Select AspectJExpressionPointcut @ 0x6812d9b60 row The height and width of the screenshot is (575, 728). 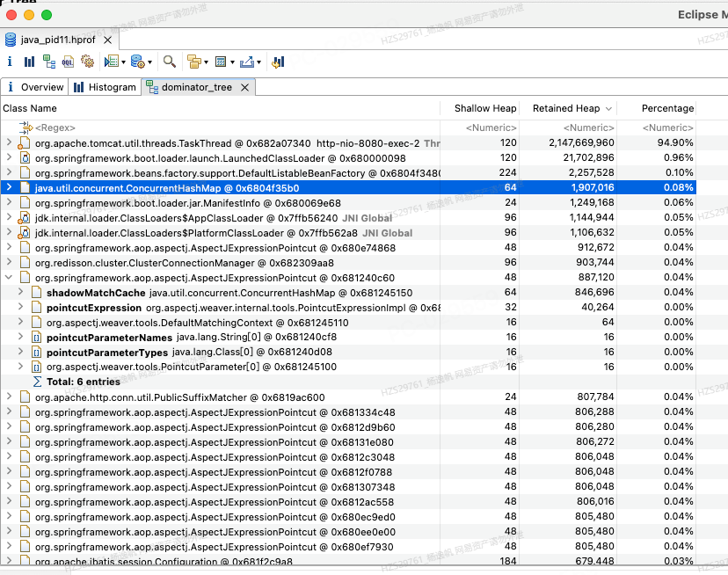[x=348, y=426]
